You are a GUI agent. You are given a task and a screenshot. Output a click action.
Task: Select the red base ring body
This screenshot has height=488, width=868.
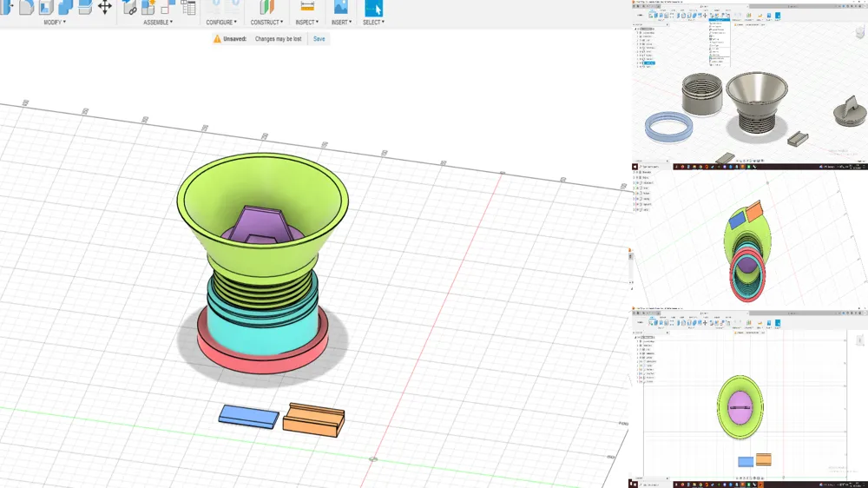click(262, 365)
